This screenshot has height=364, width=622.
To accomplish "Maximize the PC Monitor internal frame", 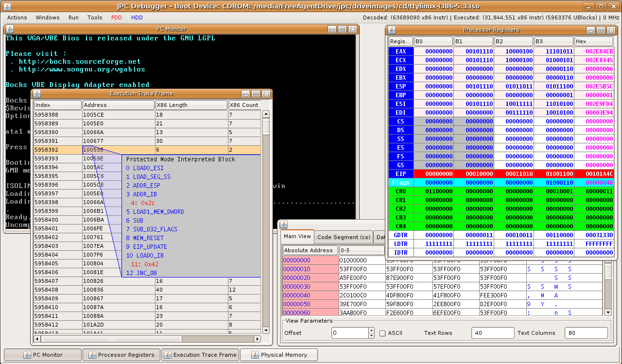I will tap(342, 29).
